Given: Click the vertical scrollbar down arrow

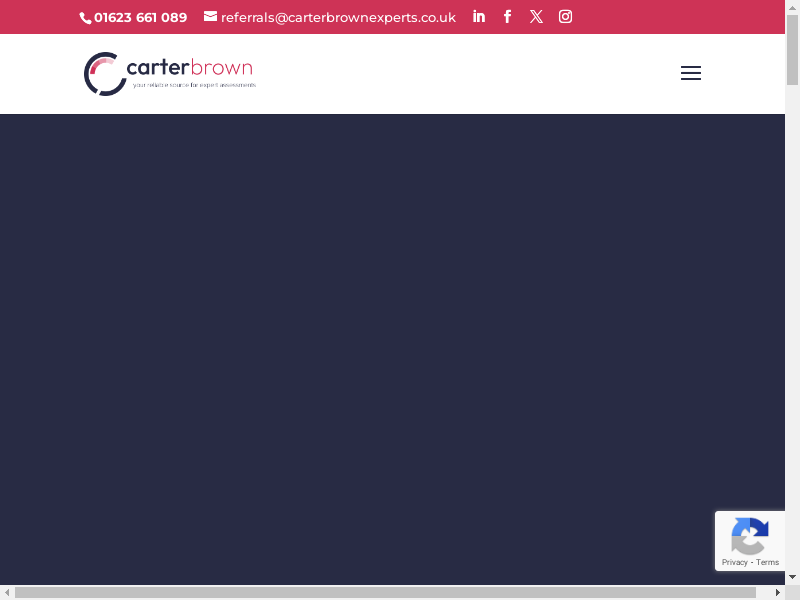Looking at the screenshot, I should click(x=792, y=577).
